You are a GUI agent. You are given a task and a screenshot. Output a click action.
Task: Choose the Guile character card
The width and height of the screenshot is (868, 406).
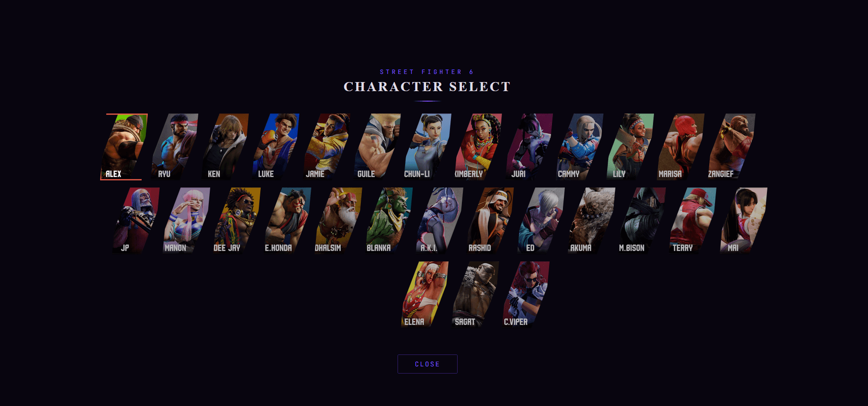[x=378, y=146]
